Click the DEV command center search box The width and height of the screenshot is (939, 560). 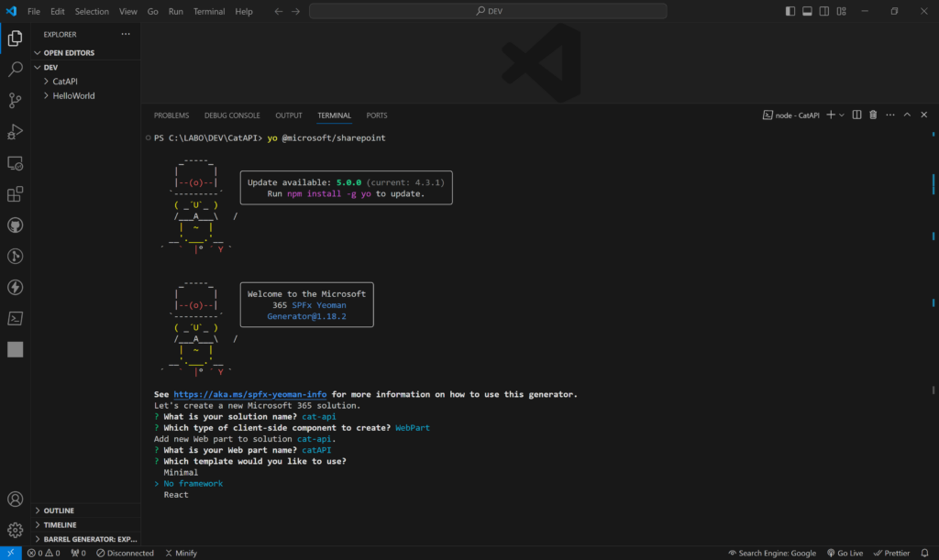click(x=488, y=11)
